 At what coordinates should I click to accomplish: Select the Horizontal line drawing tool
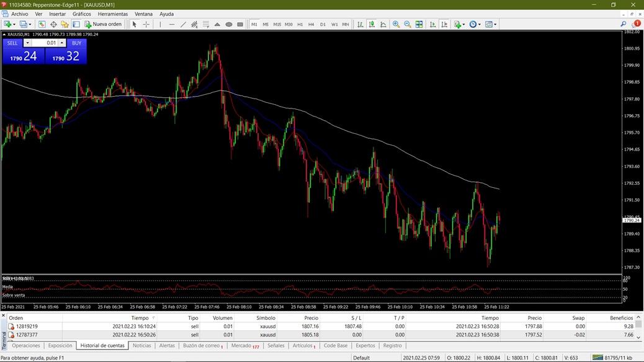pos(172,25)
